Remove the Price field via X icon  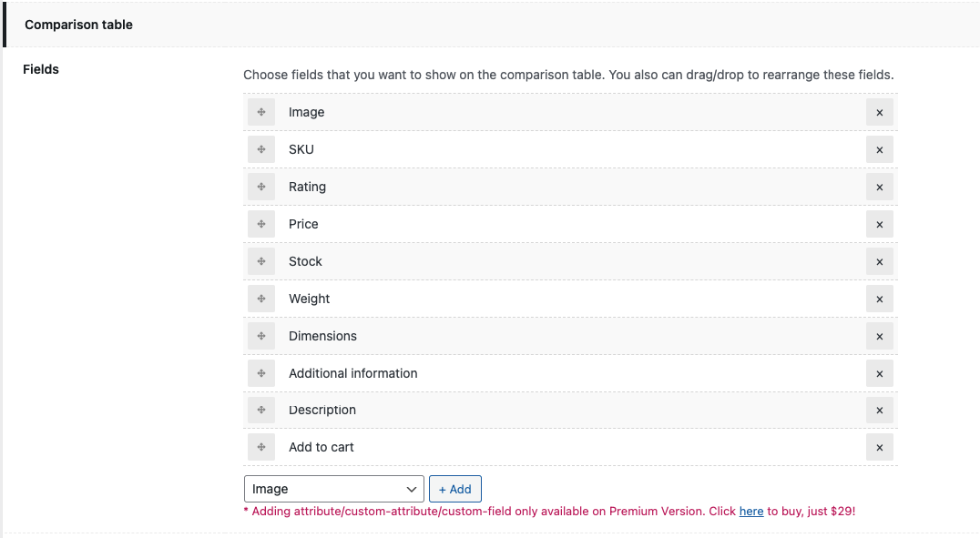tap(880, 224)
